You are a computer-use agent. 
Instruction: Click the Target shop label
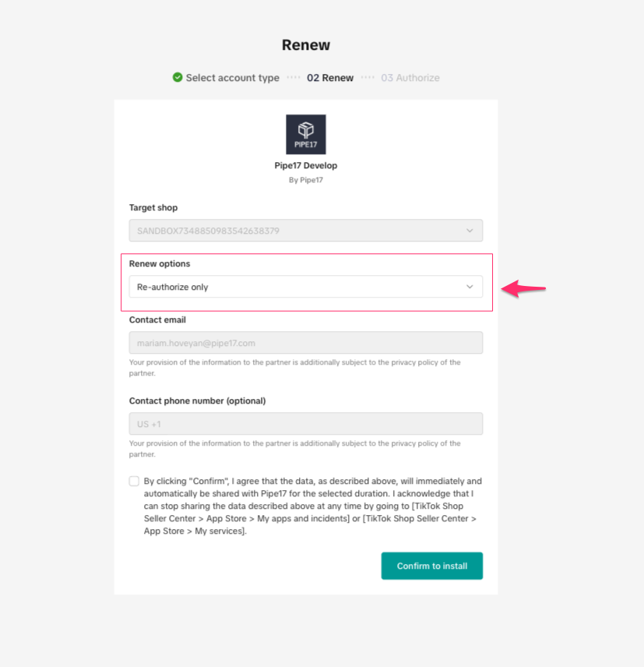(153, 207)
